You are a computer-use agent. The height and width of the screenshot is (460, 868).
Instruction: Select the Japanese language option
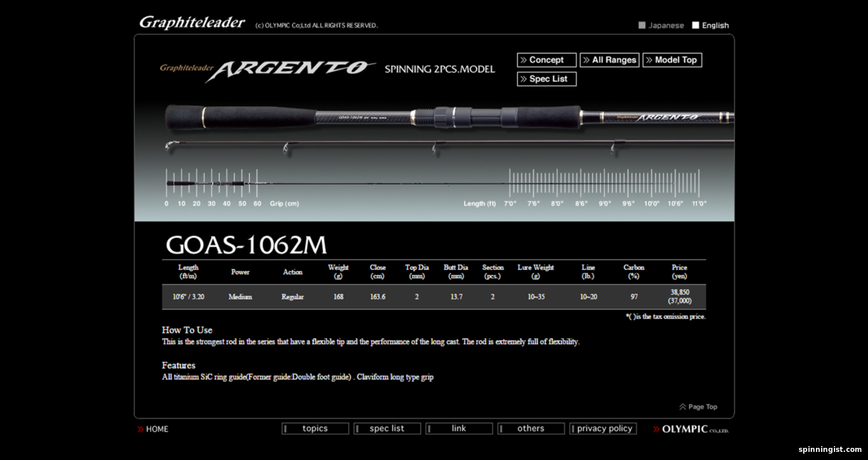pos(661,25)
